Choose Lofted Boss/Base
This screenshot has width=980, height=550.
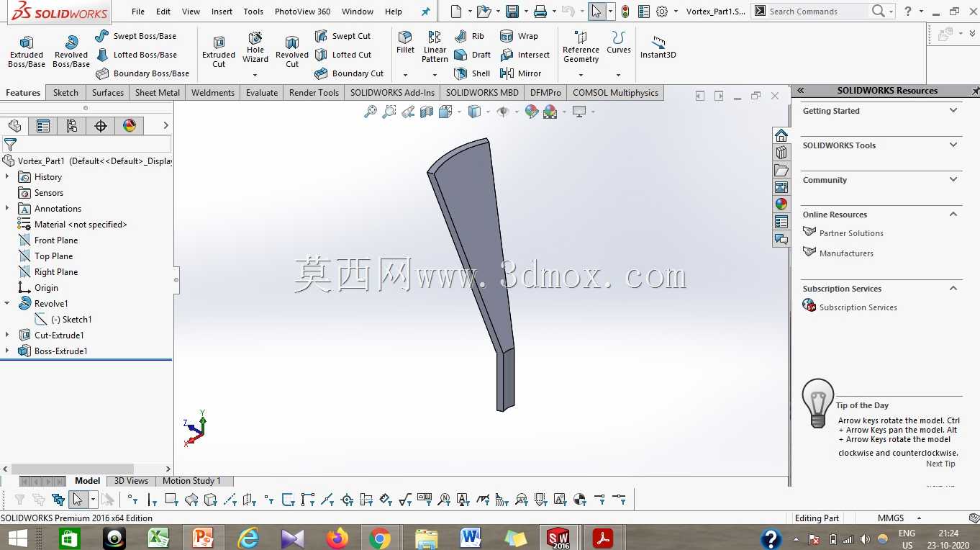(136, 55)
